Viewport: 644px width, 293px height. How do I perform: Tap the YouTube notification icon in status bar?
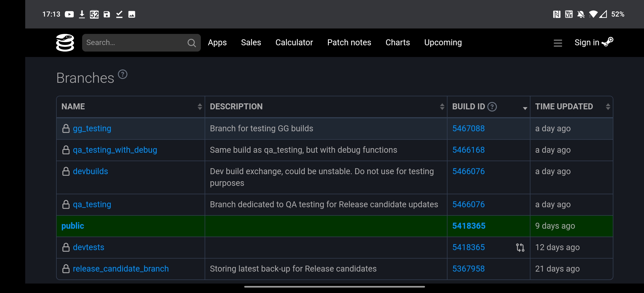click(x=69, y=14)
